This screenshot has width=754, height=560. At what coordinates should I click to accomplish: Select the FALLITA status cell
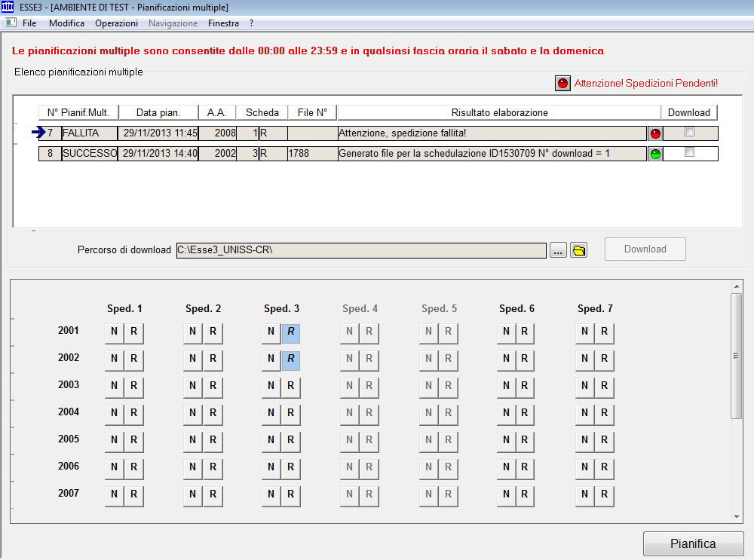click(90, 133)
